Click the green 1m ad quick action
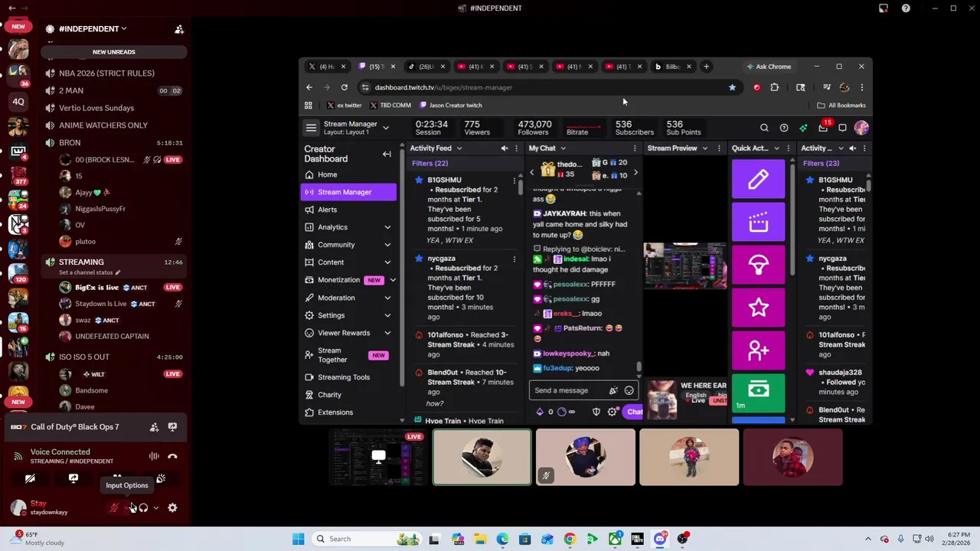 point(758,393)
